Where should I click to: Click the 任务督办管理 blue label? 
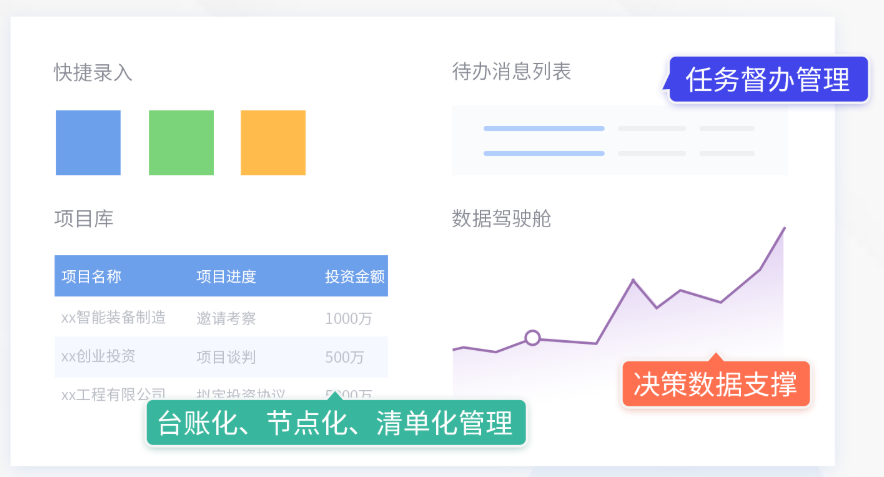(x=767, y=79)
